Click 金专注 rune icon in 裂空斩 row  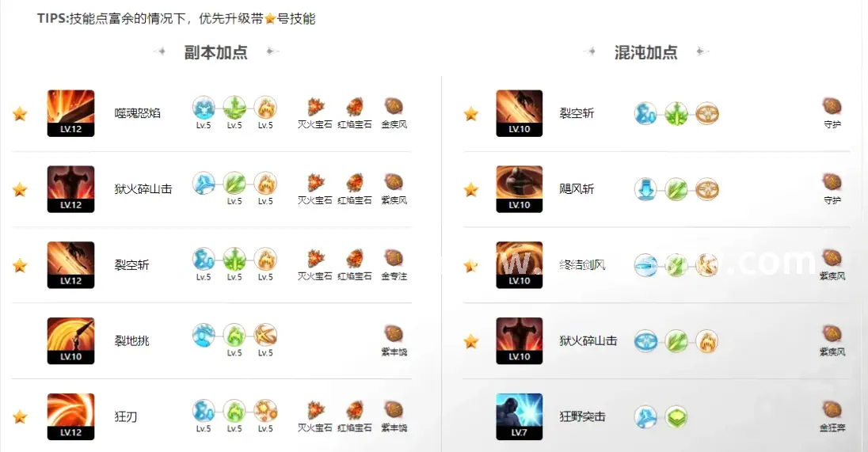394,258
